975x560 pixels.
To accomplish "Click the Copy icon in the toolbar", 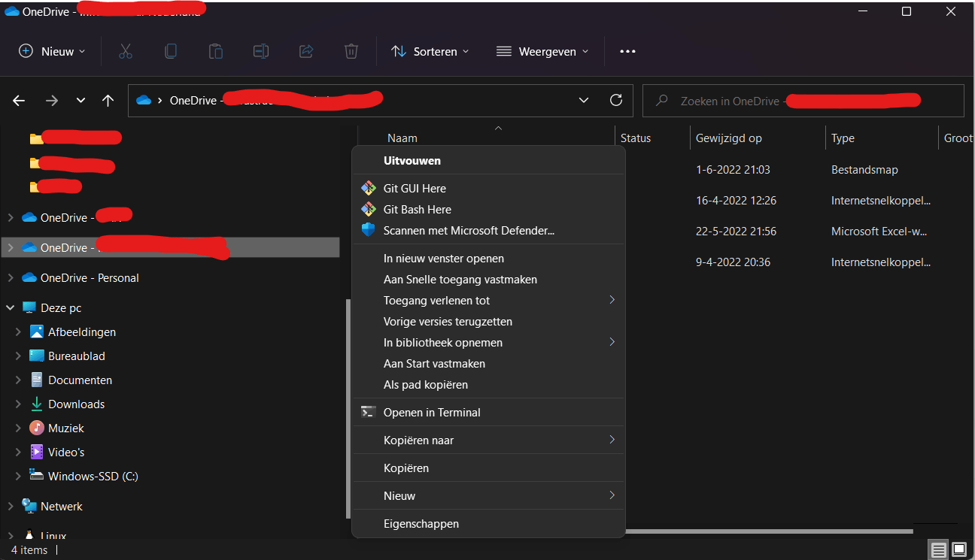I will coord(171,51).
